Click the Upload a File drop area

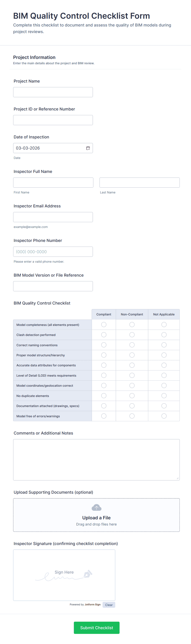pyautogui.click(x=97, y=515)
